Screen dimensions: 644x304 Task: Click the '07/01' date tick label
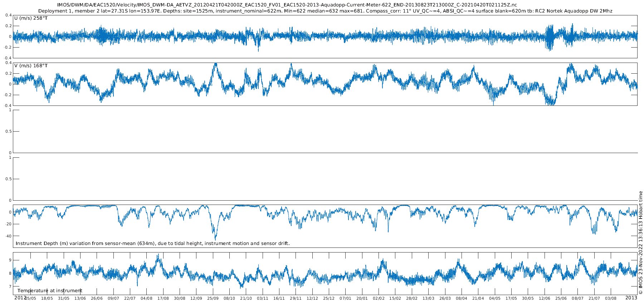(x=345, y=299)
